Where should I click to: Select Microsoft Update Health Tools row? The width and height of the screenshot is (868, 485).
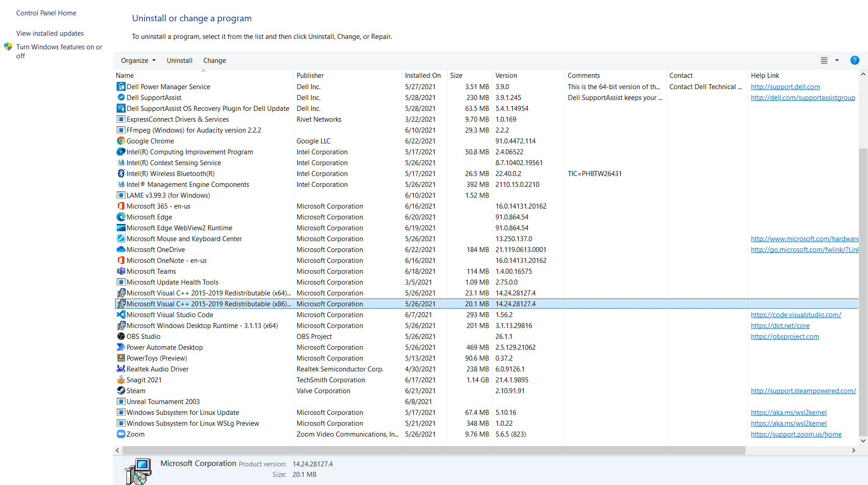[x=486, y=282]
